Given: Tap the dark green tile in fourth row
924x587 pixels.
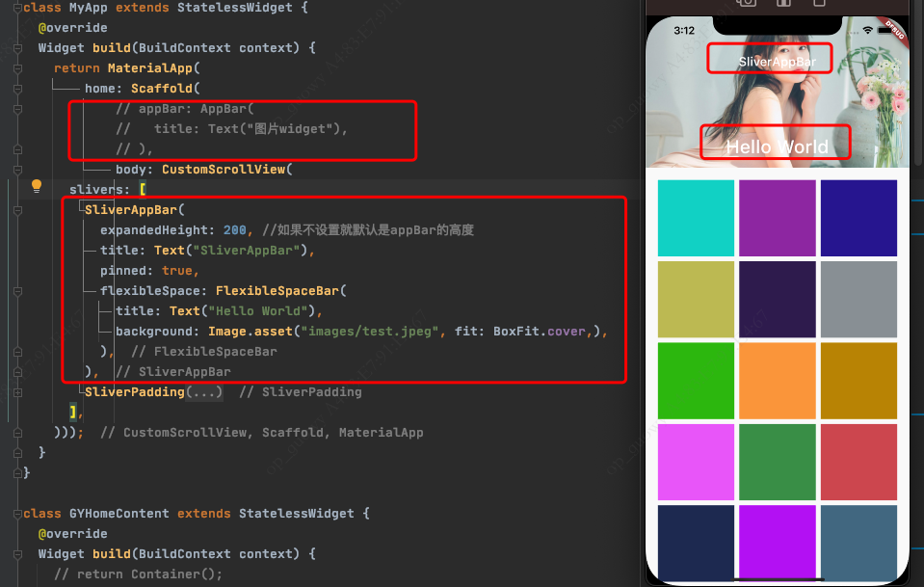Looking at the screenshot, I should coord(778,462).
